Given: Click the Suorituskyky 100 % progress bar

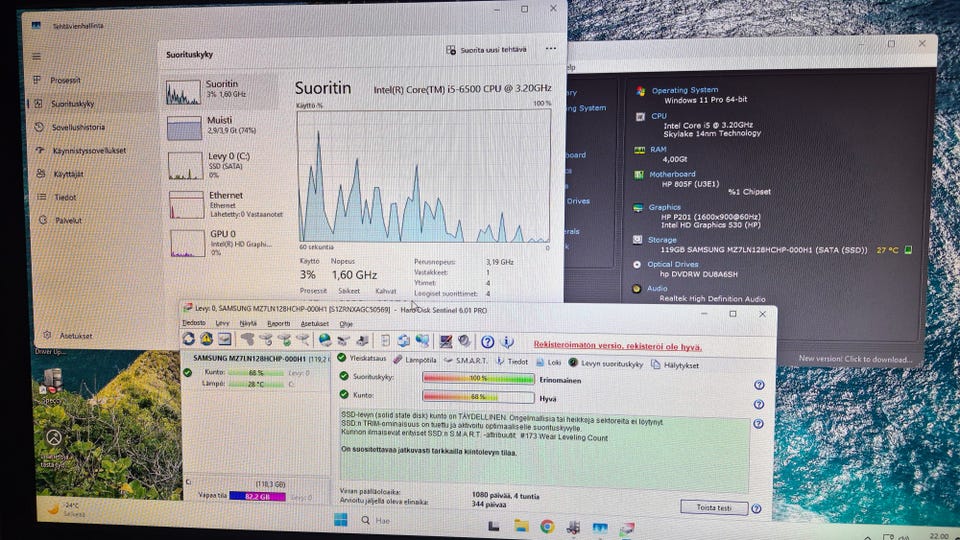Looking at the screenshot, I should (x=478, y=378).
